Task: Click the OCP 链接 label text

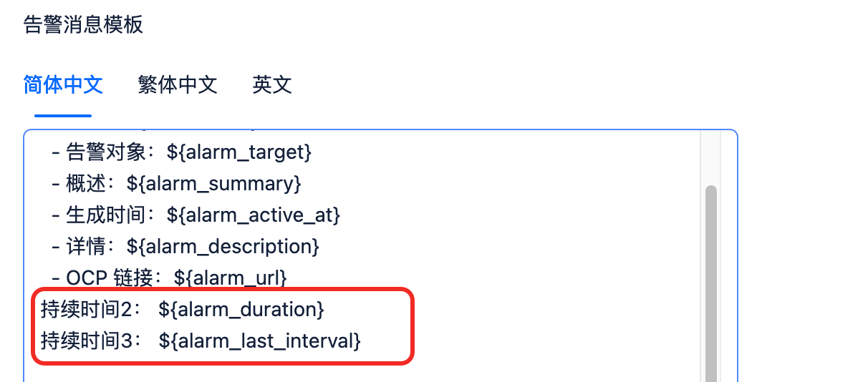Action: (106, 277)
